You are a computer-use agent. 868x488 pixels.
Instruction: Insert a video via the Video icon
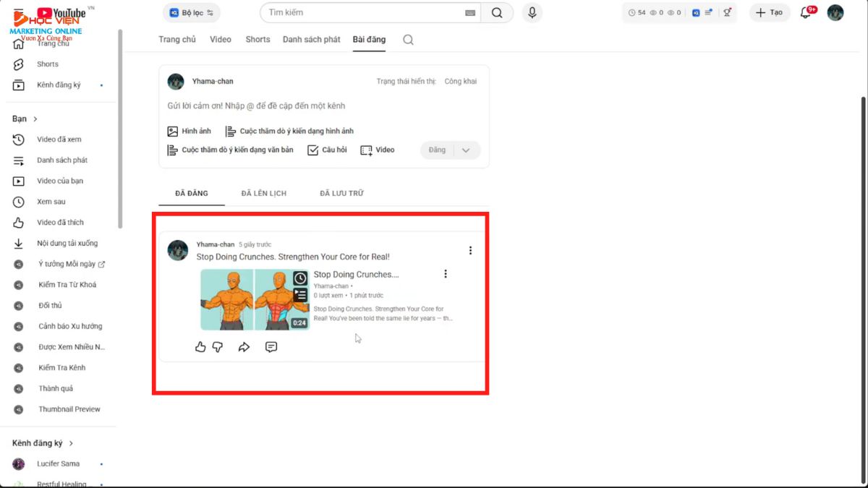[x=368, y=150]
